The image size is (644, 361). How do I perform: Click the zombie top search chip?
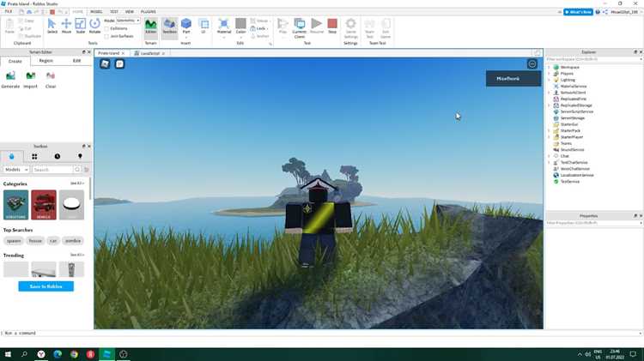73,241
